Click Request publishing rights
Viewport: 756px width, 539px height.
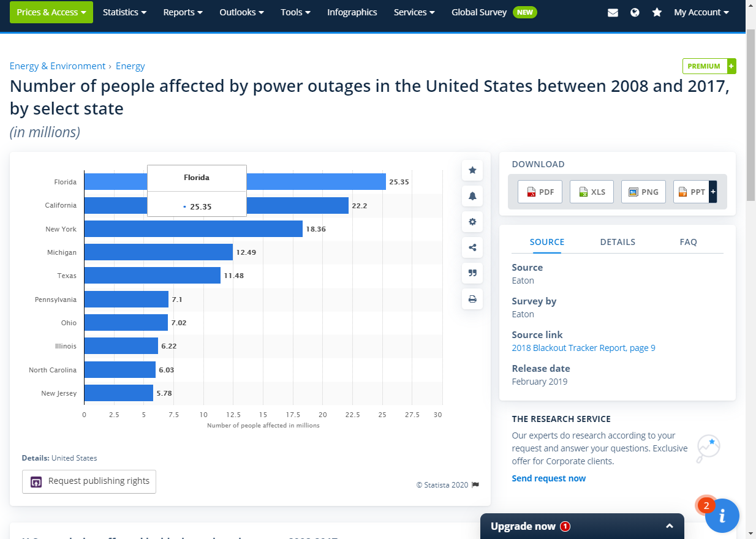coord(89,481)
